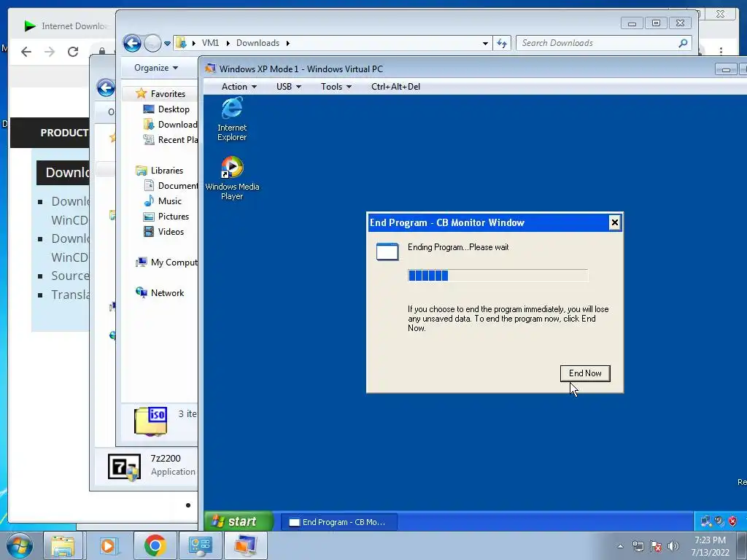The width and height of the screenshot is (747, 560).
Task: Select Desktop under Favorites
Action: tap(174, 109)
